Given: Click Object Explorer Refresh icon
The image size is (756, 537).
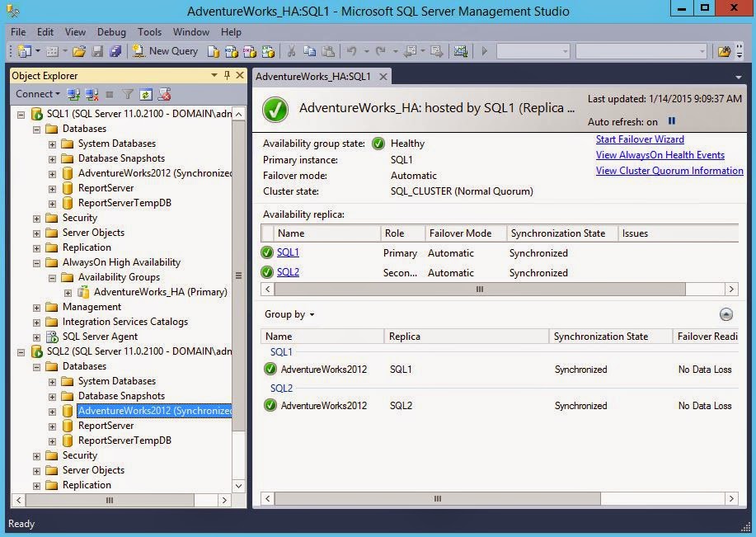Looking at the screenshot, I should coord(146,94).
